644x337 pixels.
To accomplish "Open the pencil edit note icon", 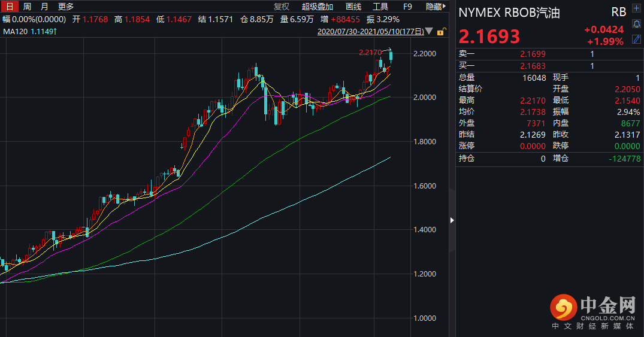I will 636,39.
